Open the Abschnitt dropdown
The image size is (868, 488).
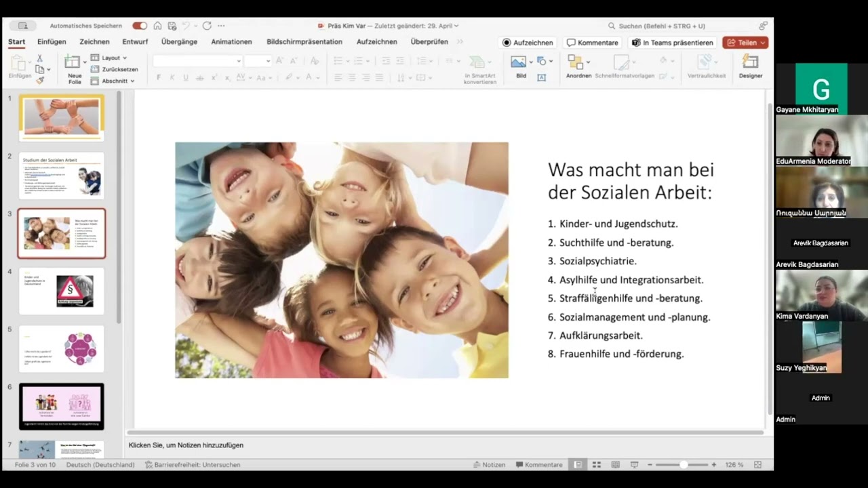pos(113,81)
